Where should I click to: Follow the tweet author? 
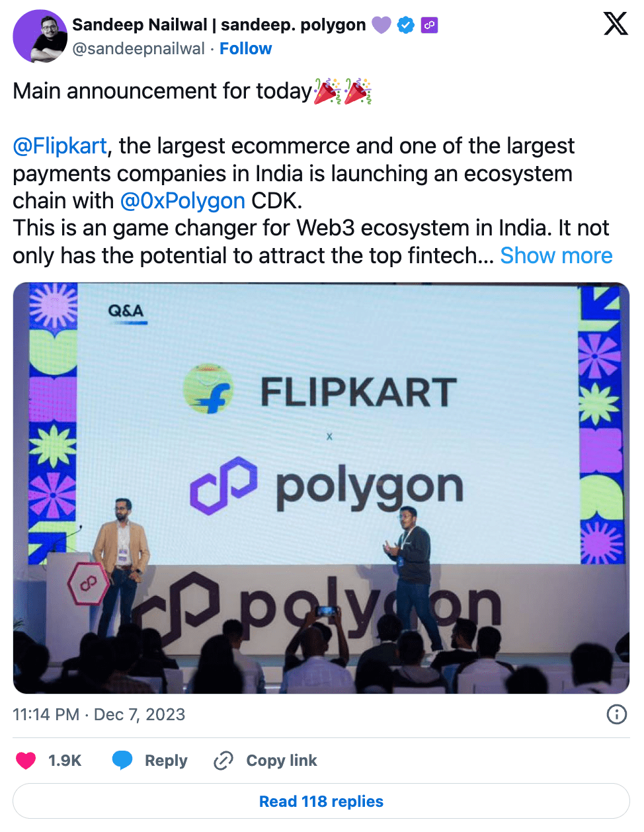pyautogui.click(x=245, y=49)
